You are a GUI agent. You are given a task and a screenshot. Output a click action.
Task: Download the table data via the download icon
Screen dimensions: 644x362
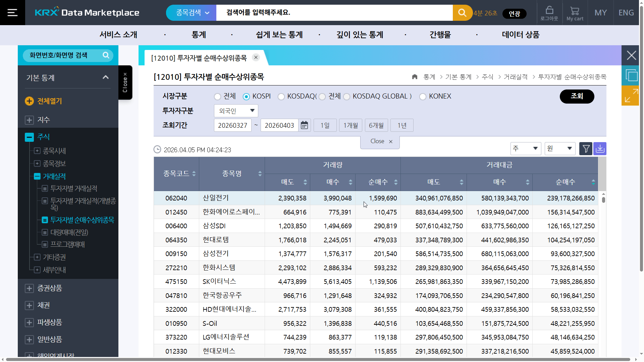(x=600, y=148)
